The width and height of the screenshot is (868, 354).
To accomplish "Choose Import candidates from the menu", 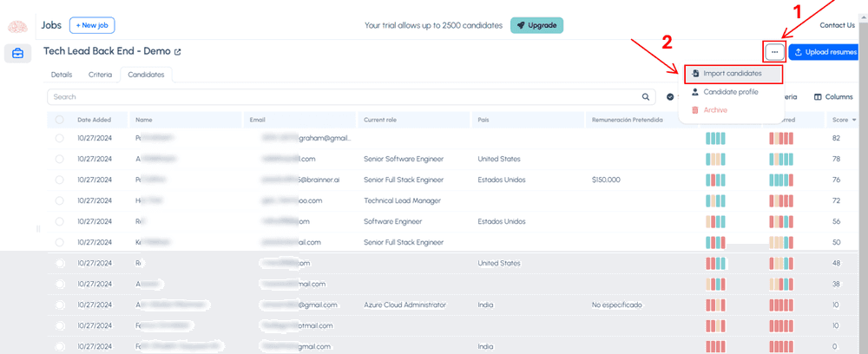I will (732, 74).
